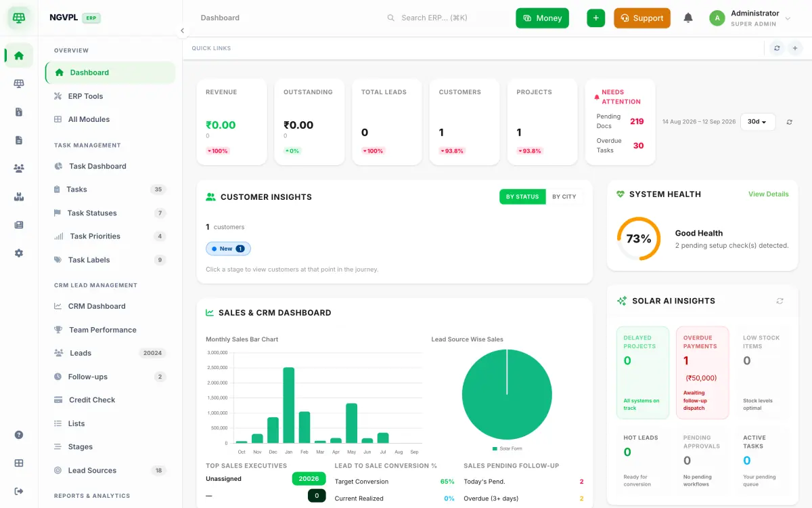Click the solar panel icon in the icon rail

[19, 83]
